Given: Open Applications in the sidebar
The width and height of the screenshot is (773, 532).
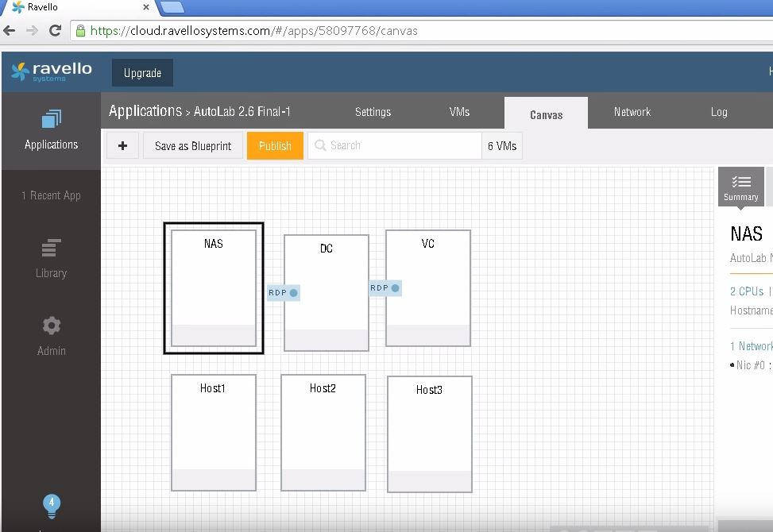Looking at the screenshot, I should click(51, 131).
